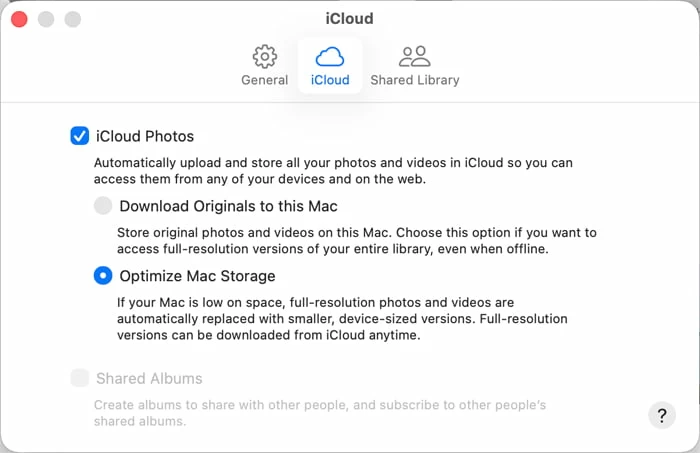The height and width of the screenshot is (453, 700).
Task: Click the window zoom button
Action: 72,19
